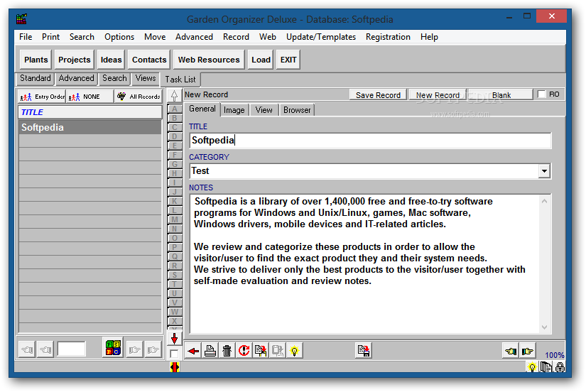The image size is (586, 392).
Task: Click the red circular exclamation refresh icon
Action: pyautogui.click(x=244, y=351)
